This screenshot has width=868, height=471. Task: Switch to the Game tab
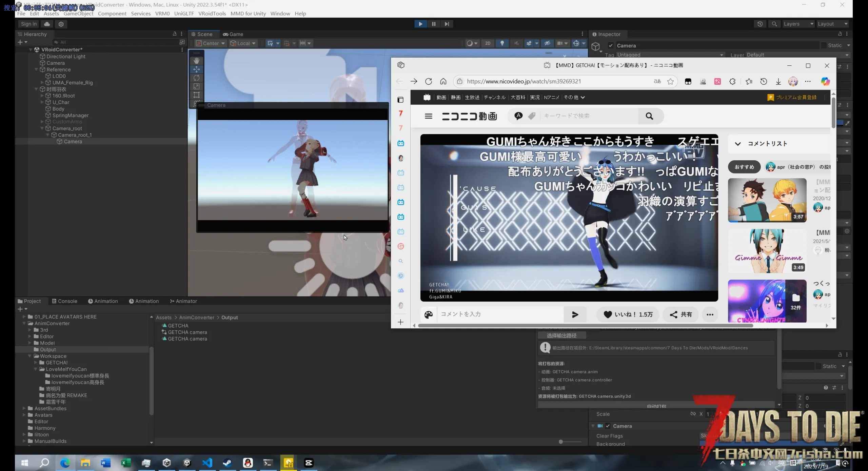coord(233,34)
